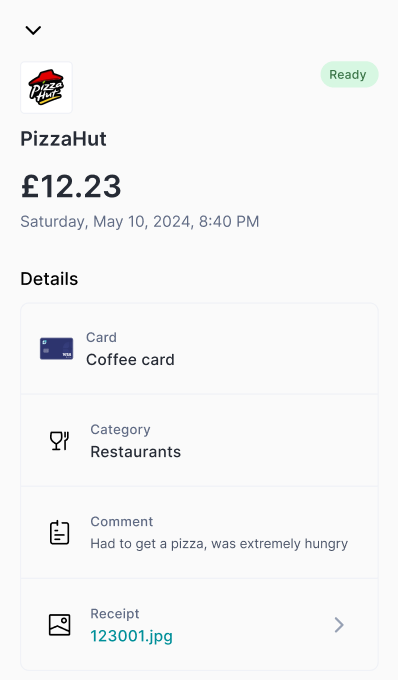Open the Coffee card entry
Viewport: 398px width, 680px height.
[x=199, y=349]
